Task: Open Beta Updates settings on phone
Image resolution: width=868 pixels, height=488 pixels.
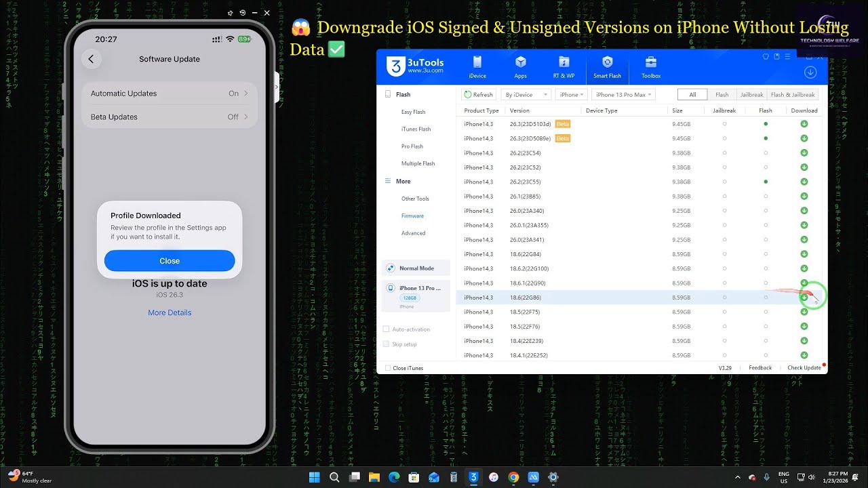Action: pos(170,117)
